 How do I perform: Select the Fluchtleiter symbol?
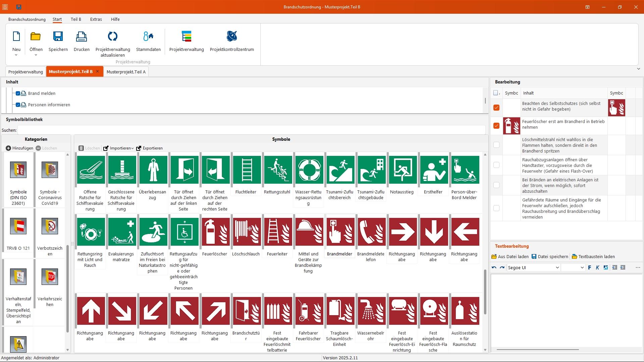(247, 170)
